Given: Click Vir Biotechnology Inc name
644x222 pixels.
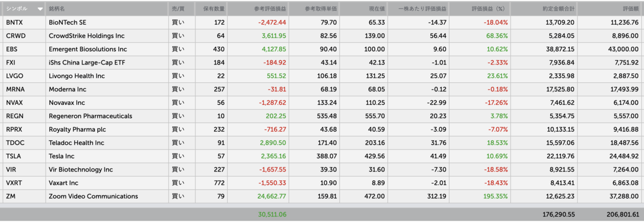Looking at the screenshot, I should pos(80,170).
